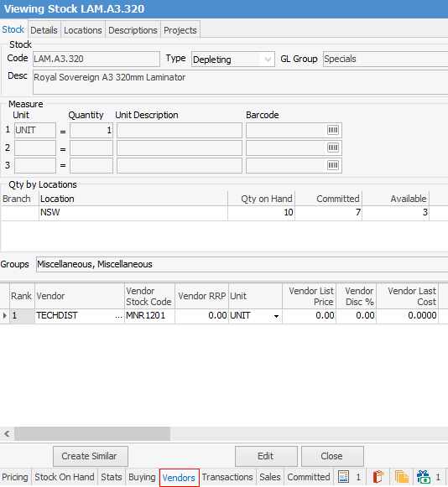Select the Sales bottom tab
This screenshot has width=448, height=487.
[x=270, y=477]
